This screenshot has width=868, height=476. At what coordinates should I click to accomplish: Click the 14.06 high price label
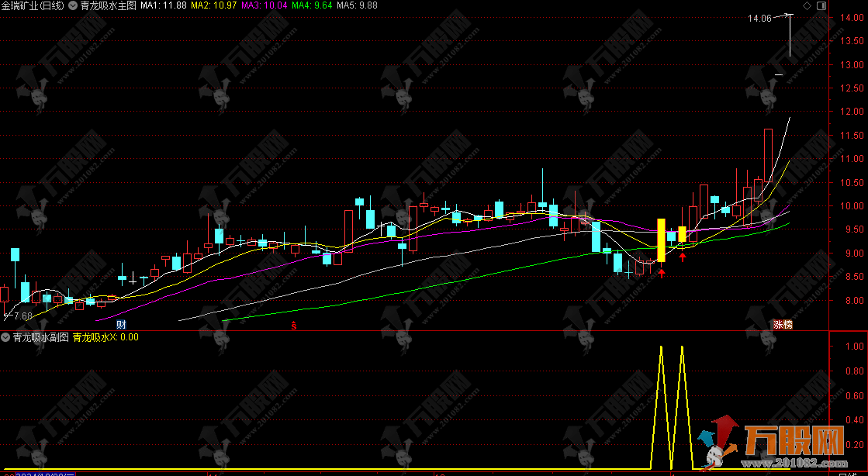click(759, 19)
